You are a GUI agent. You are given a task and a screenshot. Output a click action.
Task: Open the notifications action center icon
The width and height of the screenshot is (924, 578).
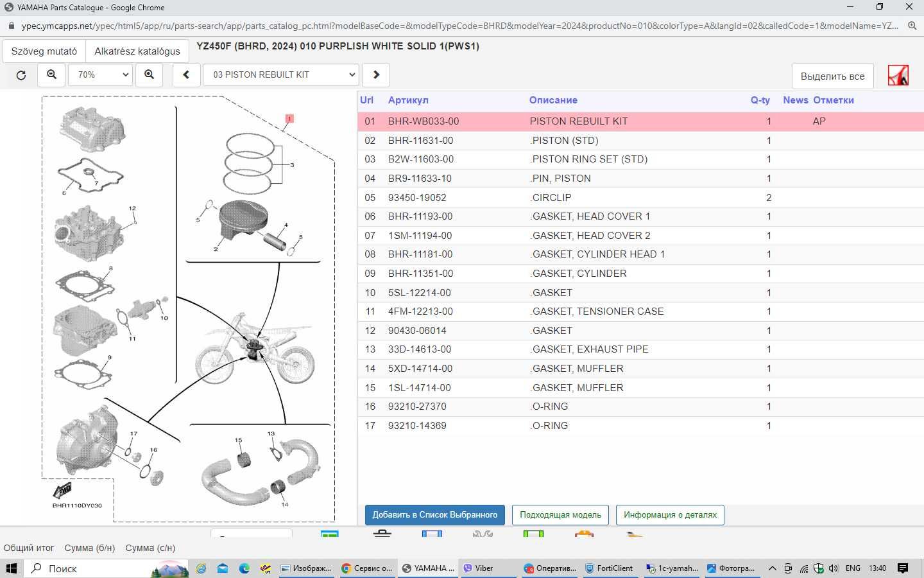click(x=903, y=568)
